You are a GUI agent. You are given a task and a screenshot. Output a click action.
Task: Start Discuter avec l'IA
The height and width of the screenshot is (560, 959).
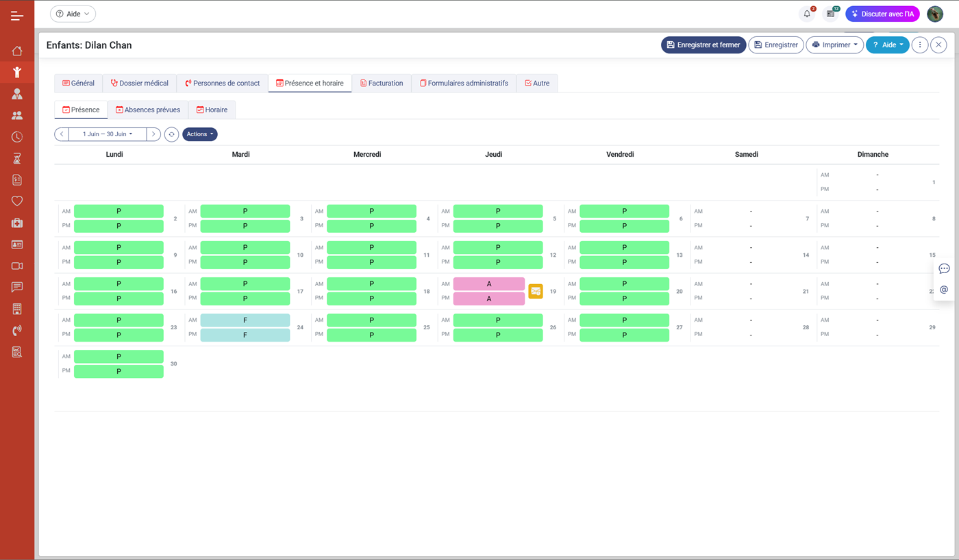pyautogui.click(x=882, y=14)
